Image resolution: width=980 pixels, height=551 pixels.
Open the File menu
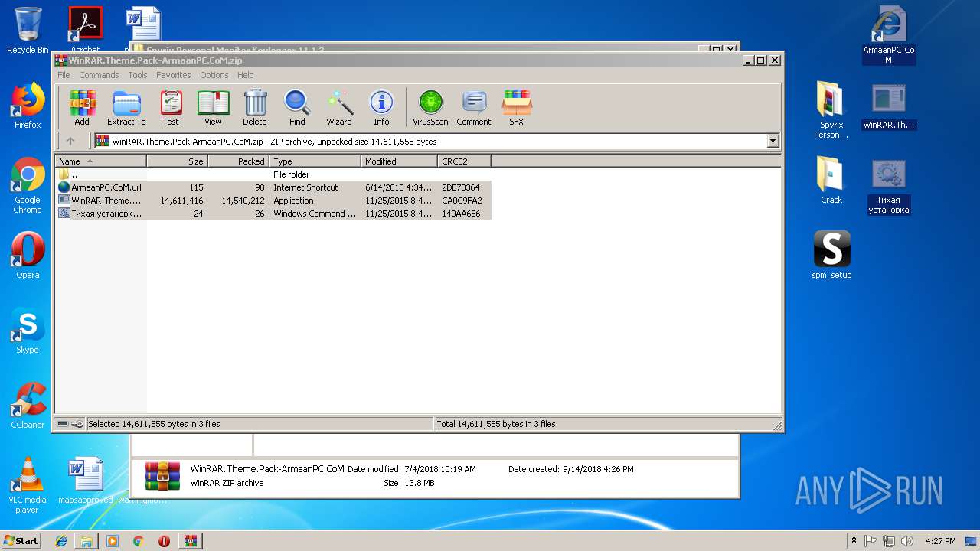[x=64, y=75]
